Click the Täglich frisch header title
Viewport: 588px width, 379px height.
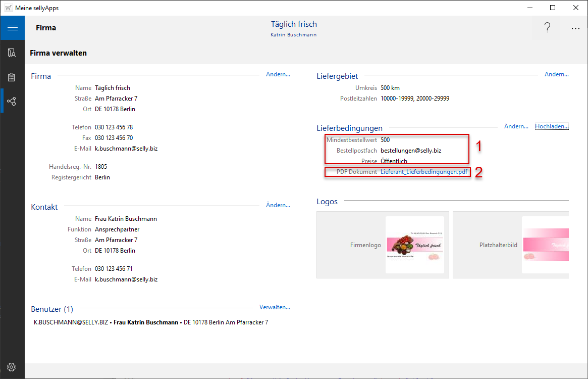click(294, 24)
